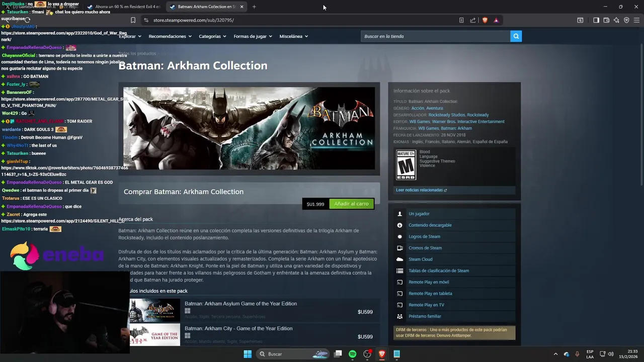The image size is (644, 362).
Task: Expand the Explorar dropdown menu
Action: (130, 36)
